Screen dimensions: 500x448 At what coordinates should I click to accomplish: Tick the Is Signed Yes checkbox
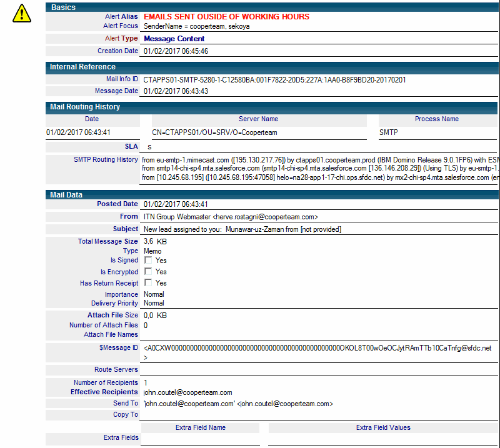click(148, 260)
